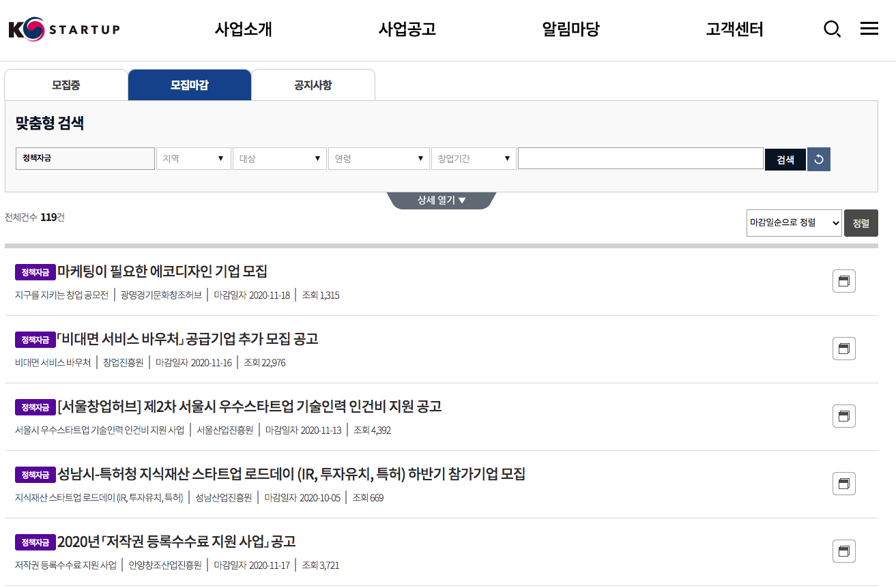Open the site search magnifier icon
The height and width of the screenshot is (588, 896).
832,29
